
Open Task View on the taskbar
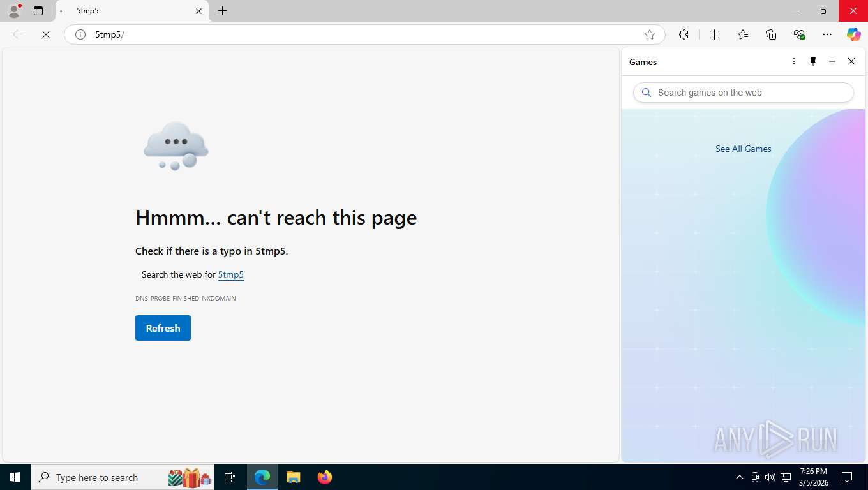point(230,477)
